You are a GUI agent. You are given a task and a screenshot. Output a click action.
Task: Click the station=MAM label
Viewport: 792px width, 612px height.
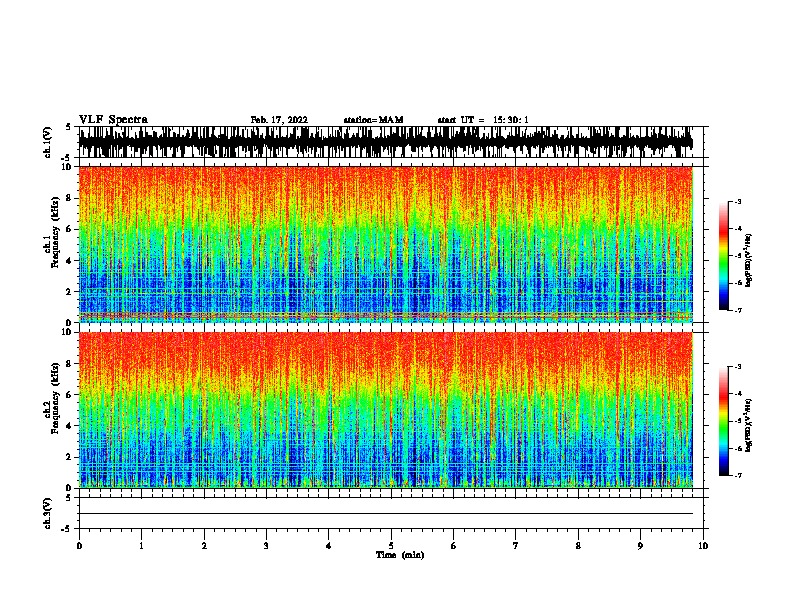373,120
